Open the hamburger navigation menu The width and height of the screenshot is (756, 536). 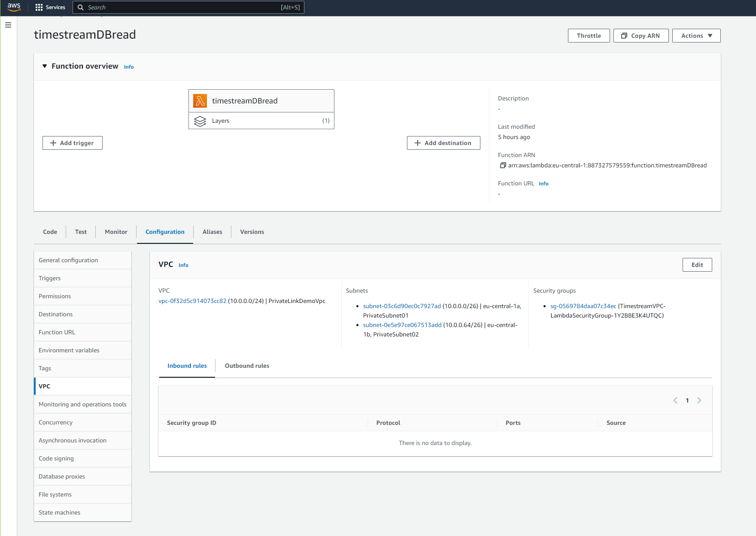[x=8, y=25]
